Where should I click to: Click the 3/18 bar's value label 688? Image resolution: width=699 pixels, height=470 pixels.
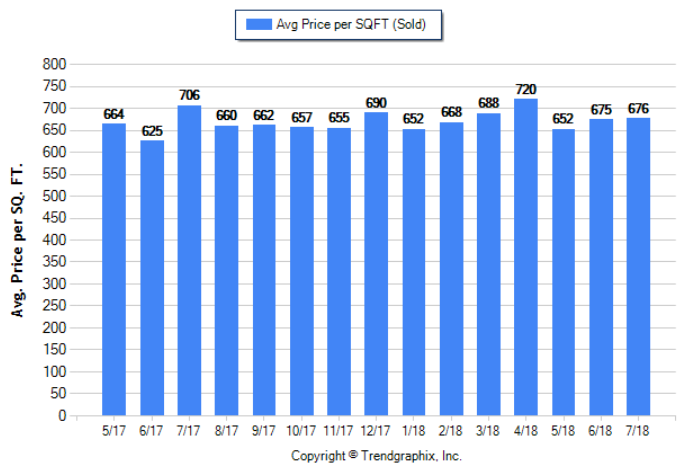489,103
